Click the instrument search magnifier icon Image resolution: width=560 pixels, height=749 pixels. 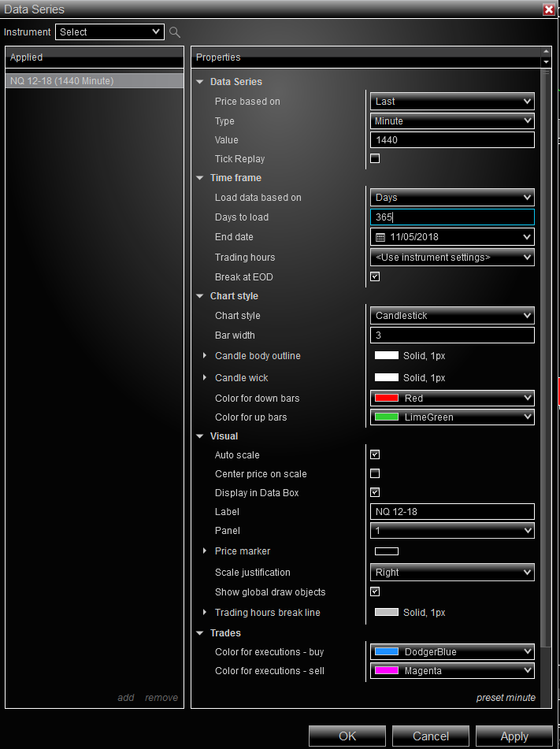(175, 32)
